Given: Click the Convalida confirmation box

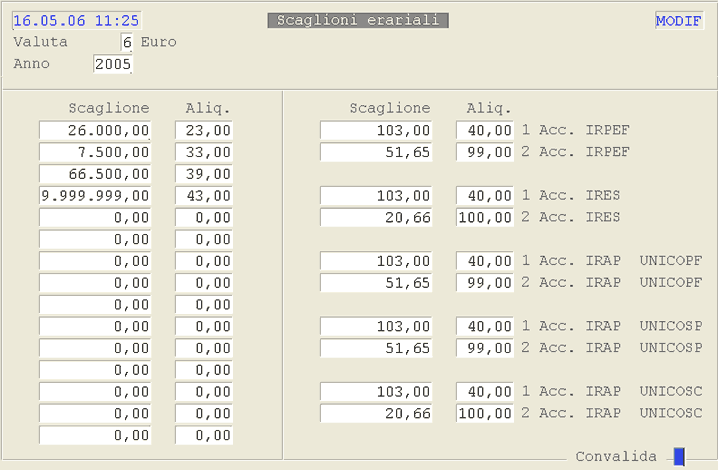Looking at the screenshot, I should [x=679, y=456].
